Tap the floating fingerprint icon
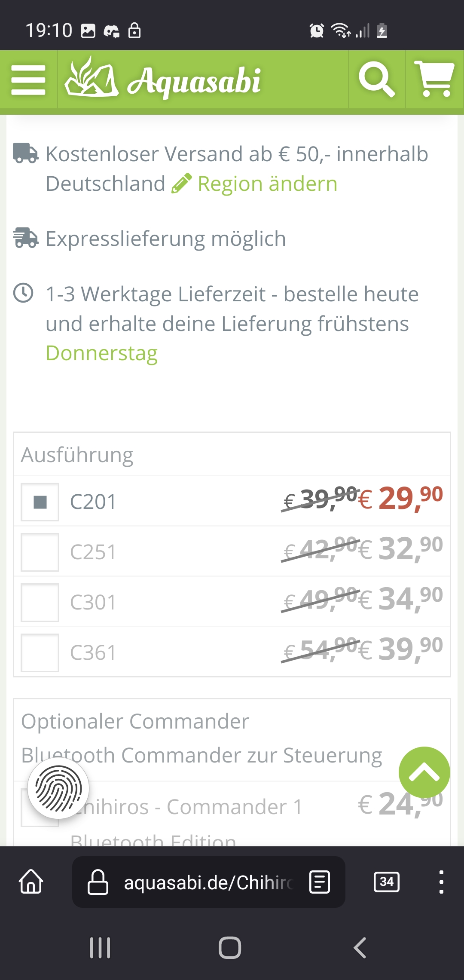The width and height of the screenshot is (464, 980). (58, 788)
